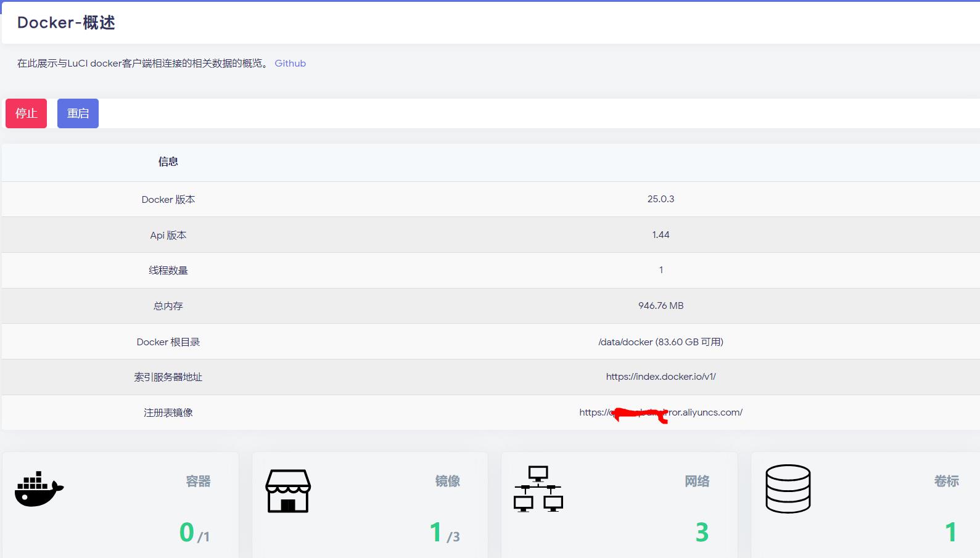Open the 镜像 card label
The image size is (980, 558).
(448, 482)
